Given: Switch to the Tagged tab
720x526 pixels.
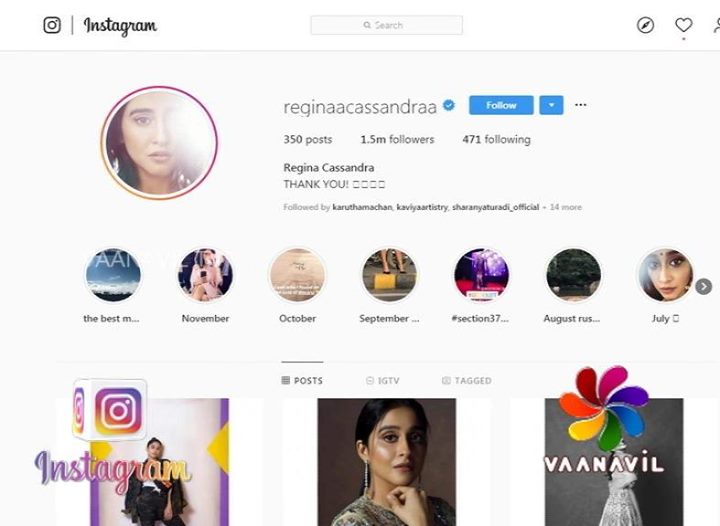Looking at the screenshot, I should click(466, 381).
